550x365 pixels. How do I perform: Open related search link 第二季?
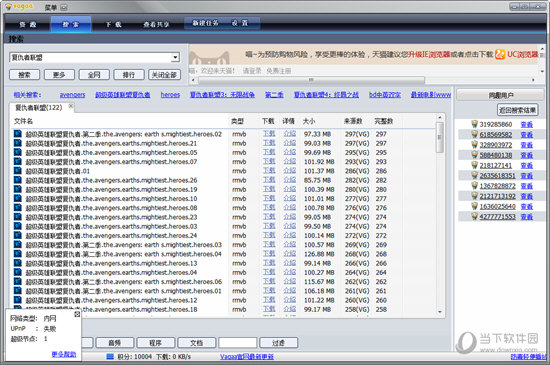tap(274, 95)
